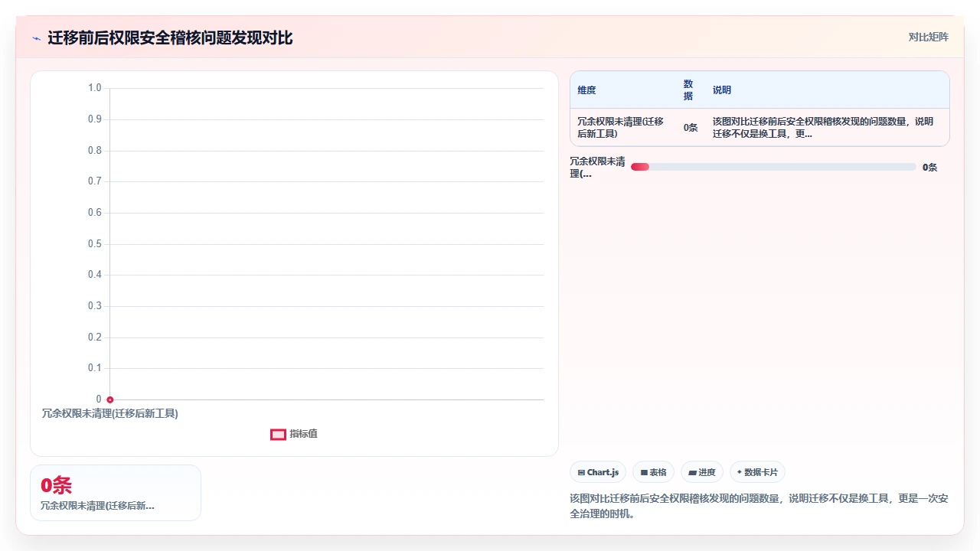Click the 说明 column header
This screenshot has width=980, height=551.
(722, 90)
